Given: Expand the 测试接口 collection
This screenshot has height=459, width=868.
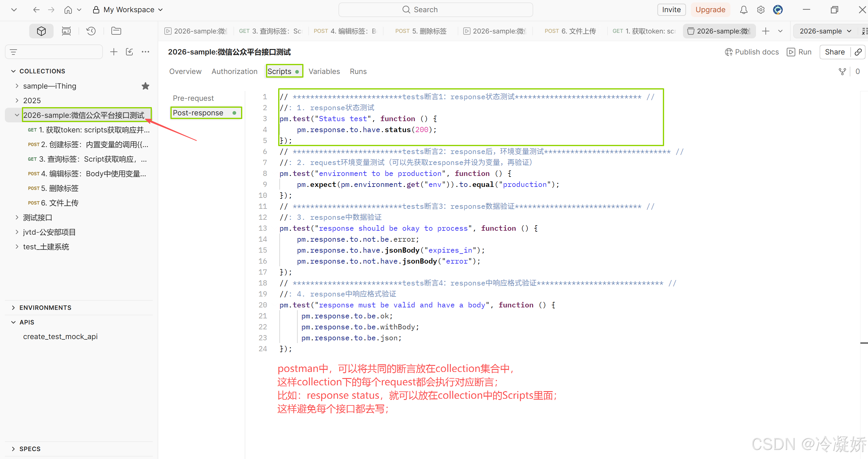Looking at the screenshot, I should click(17, 217).
